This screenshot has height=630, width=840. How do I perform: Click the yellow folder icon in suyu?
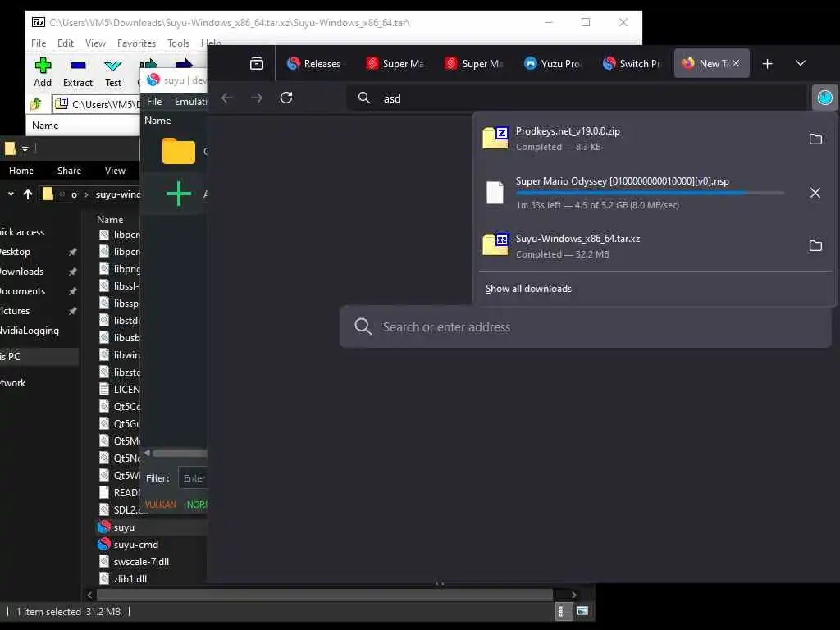[178, 151]
